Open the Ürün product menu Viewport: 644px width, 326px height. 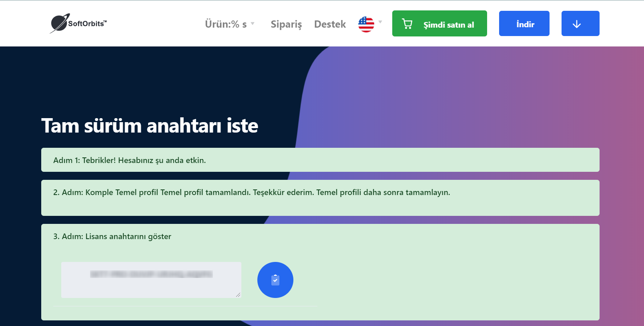click(x=226, y=24)
